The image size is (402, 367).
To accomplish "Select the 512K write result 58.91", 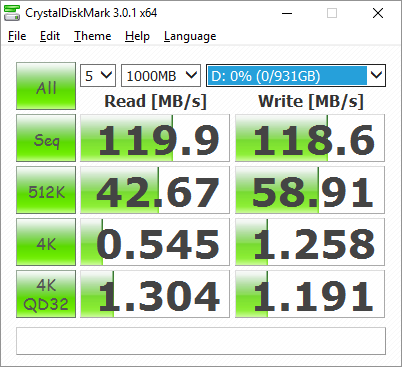I will 310,190.
